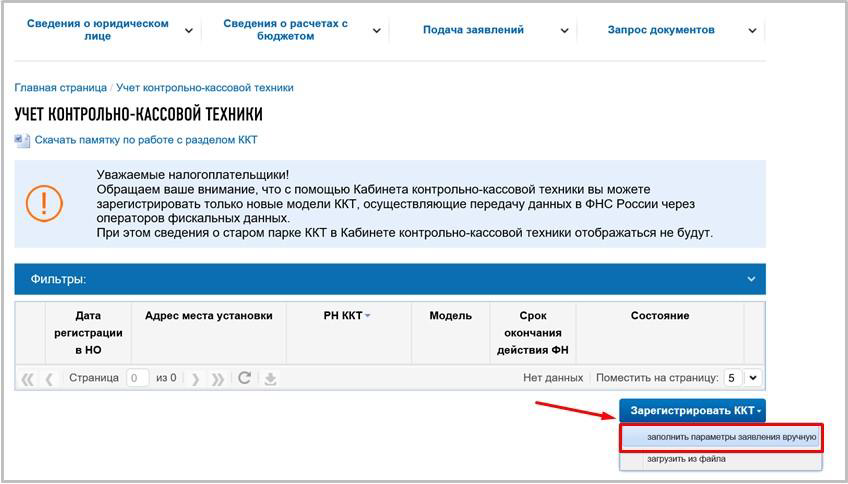Image resolution: width=848 pixels, height=484 pixels.
Task: Go to previous page arrow
Action: [49, 379]
